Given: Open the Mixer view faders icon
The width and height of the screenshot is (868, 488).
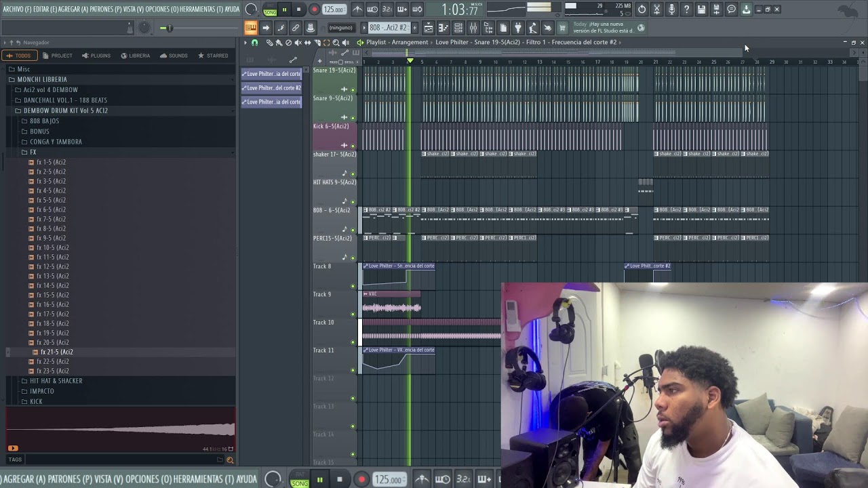Looking at the screenshot, I should pyautogui.click(x=473, y=28).
